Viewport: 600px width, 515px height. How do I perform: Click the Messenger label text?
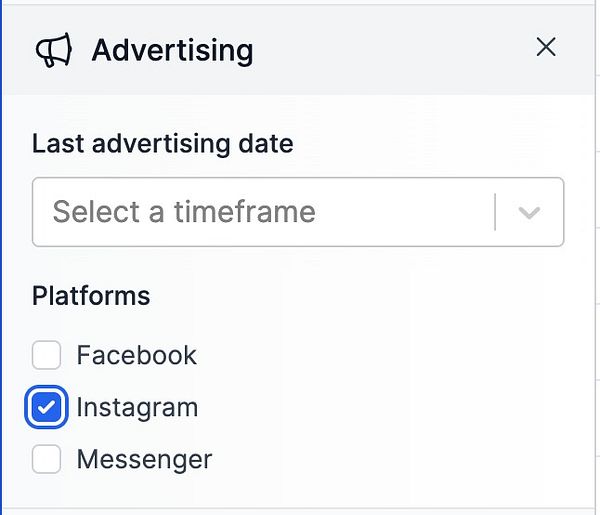coord(144,459)
